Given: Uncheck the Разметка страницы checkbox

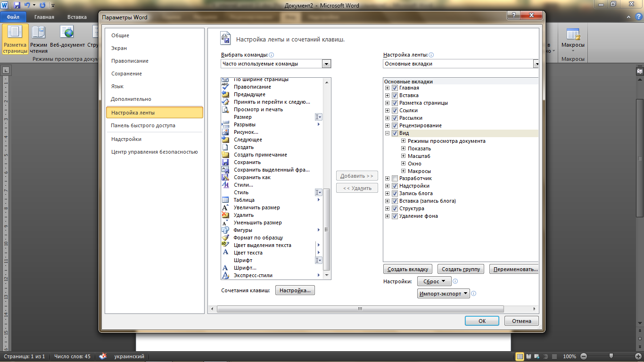Looking at the screenshot, I should tap(395, 103).
